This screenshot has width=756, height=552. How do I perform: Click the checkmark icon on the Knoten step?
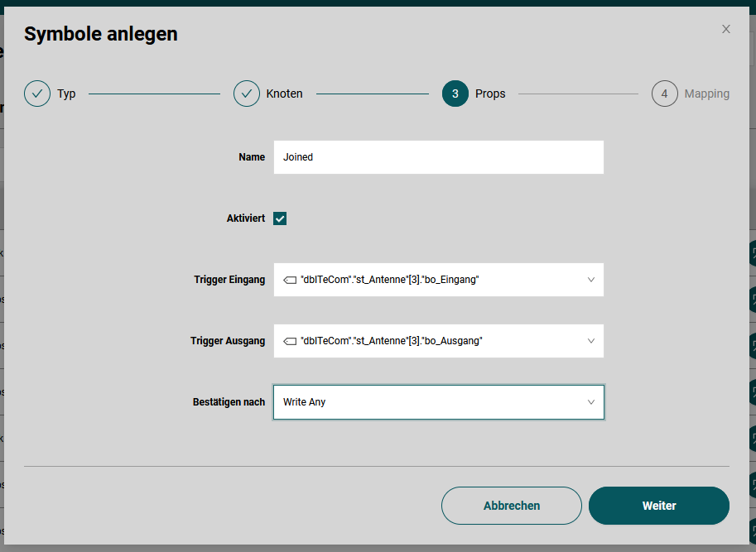tap(246, 94)
